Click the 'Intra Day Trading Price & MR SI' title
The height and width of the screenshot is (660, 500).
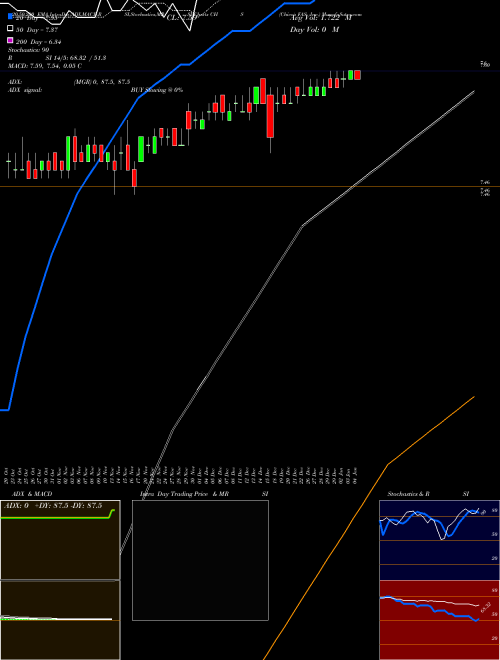(x=204, y=494)
